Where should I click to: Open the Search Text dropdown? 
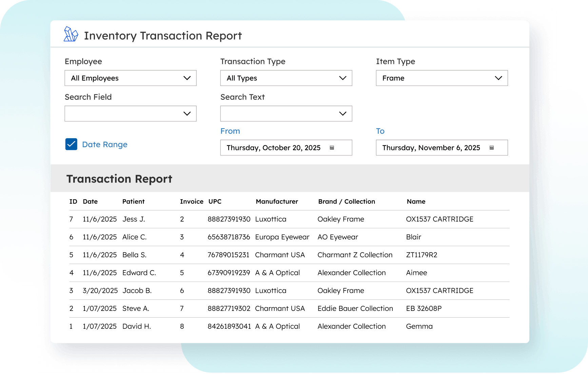(286, 114)
